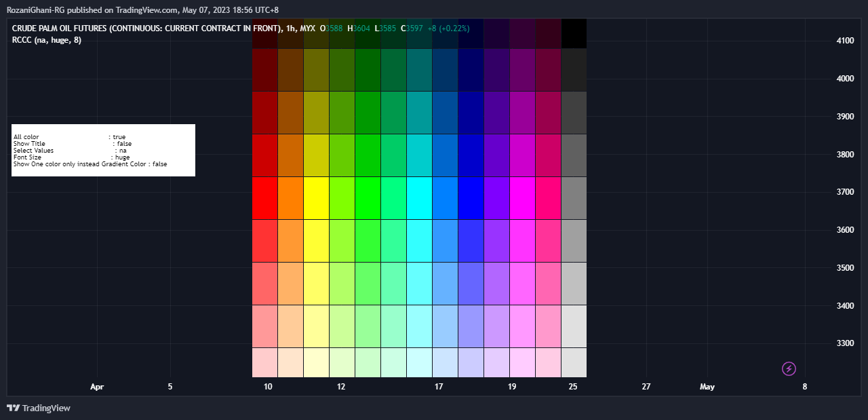Click the 19 date label on time axis
The height and width of the screenshot is (420, 868).
click(x=512, y=387)
